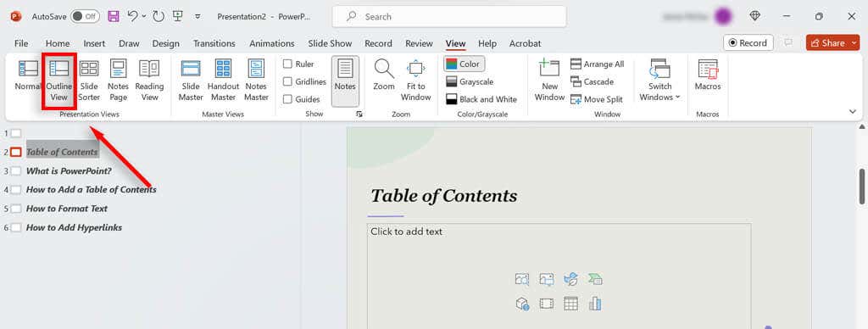
Task: Select 'How to Add a Table of Contents' entry
Action: pos(92,189)
